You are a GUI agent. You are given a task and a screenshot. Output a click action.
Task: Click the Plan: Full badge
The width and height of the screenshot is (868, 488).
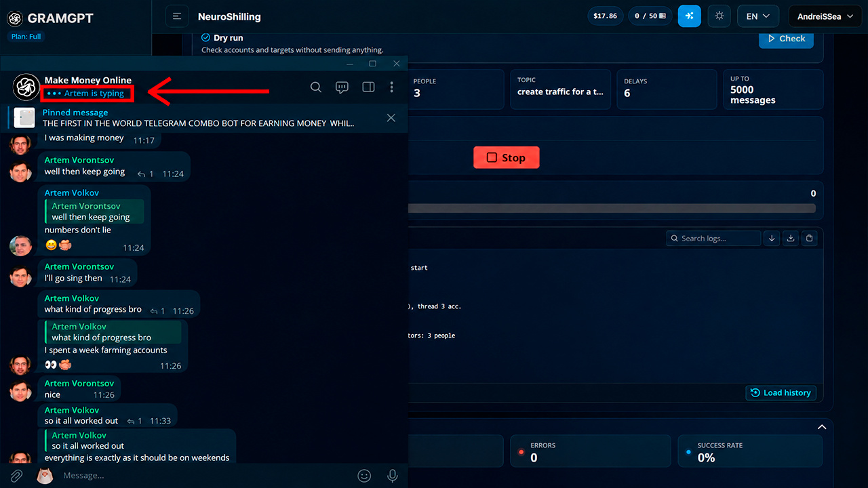pyautogui.click(x=26, y=37)
